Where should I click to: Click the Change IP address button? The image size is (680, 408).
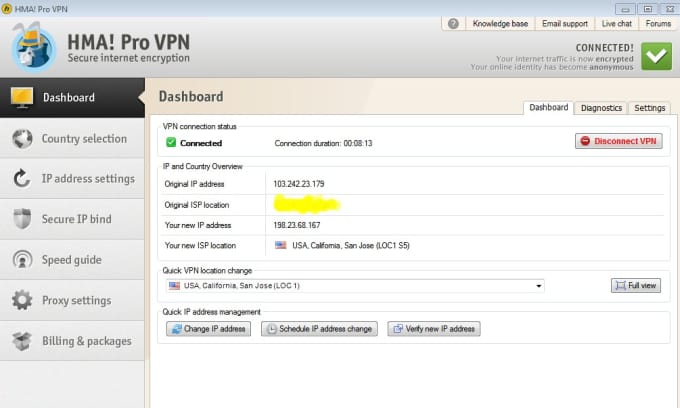(x=208, y=329)
